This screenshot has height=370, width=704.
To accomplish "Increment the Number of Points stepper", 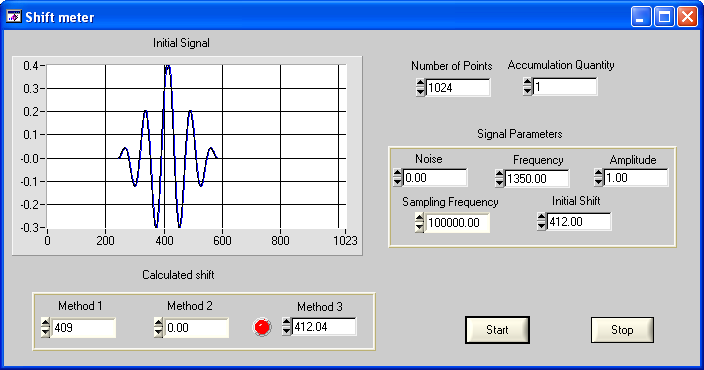I will coord(420,83).
